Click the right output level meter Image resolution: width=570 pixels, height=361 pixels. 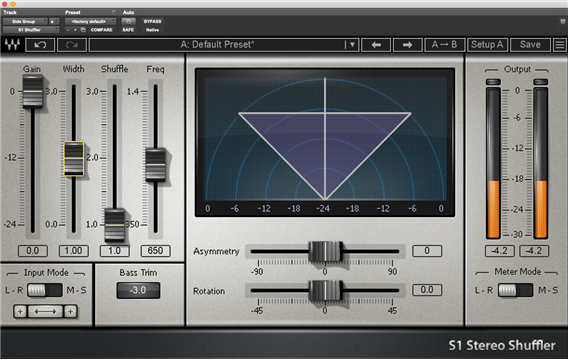pyautogui.click(x=541, y=163)
